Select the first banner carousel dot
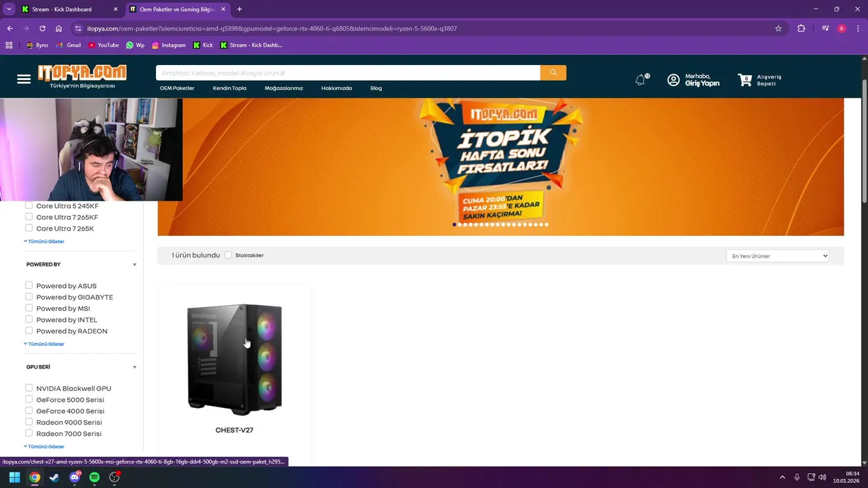The height and width of the screenshot is (488, 868). click(454, 224)
